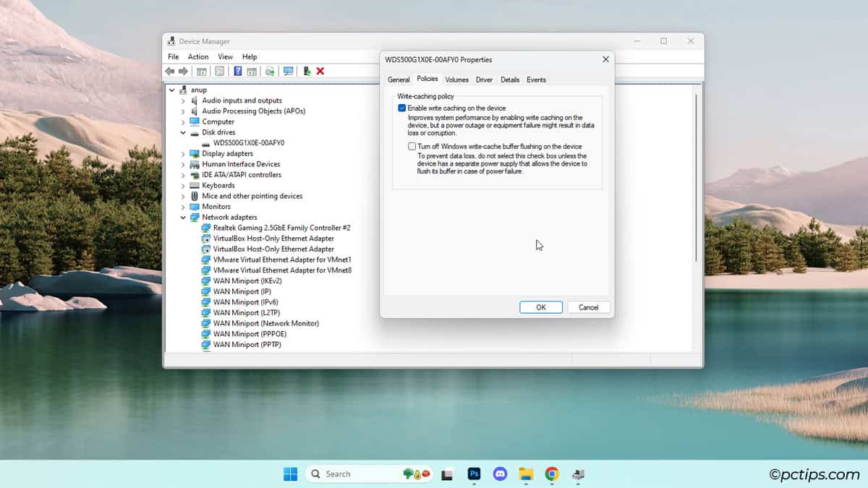Click the Mice and other pointing devices icon

point(195,196)
